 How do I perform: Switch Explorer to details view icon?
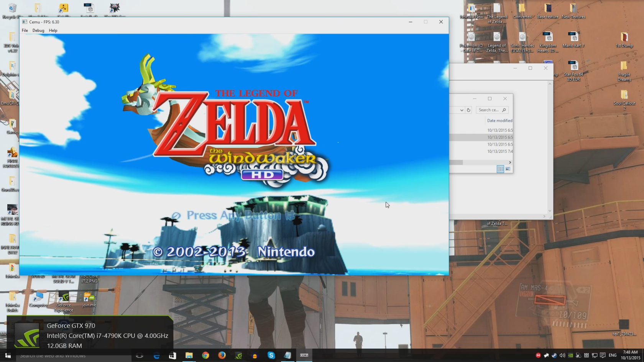tap(500, 169)
